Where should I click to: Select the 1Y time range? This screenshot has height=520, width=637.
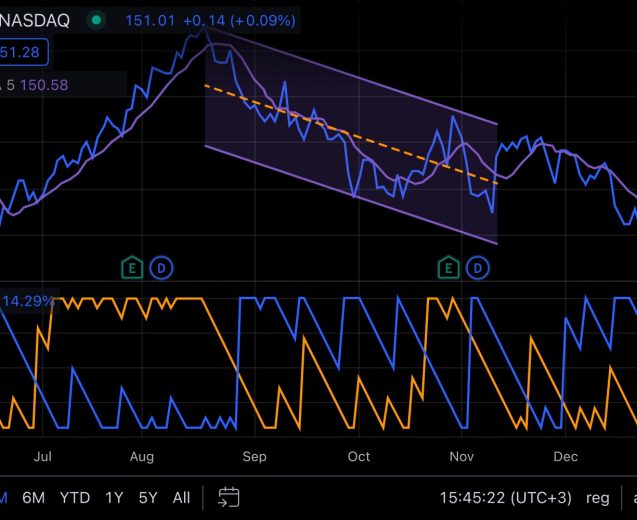(114, 498)
